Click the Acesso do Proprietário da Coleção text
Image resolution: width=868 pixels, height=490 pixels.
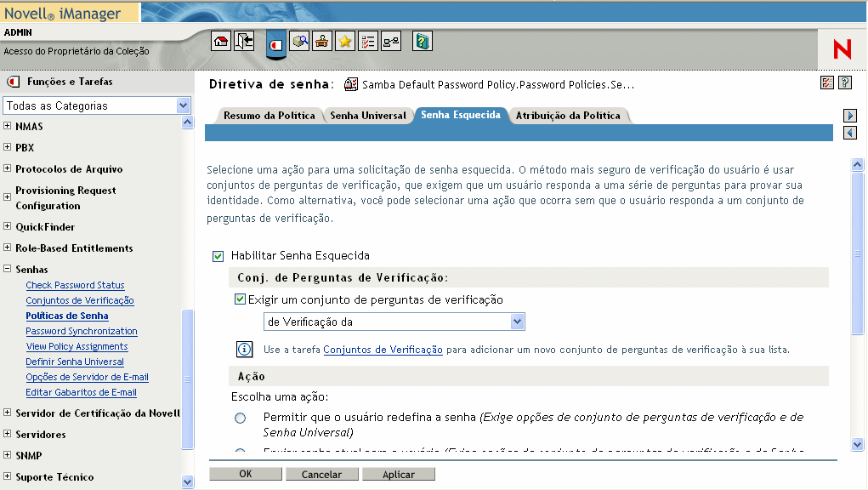77,51
